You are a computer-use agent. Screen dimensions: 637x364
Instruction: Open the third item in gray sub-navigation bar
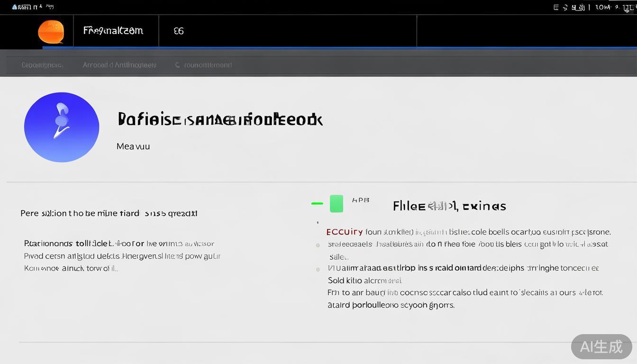point(208,65)
